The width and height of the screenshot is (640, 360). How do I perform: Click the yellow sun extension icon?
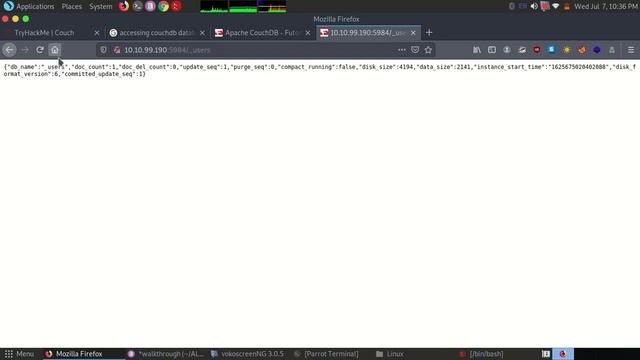[567, 50]
